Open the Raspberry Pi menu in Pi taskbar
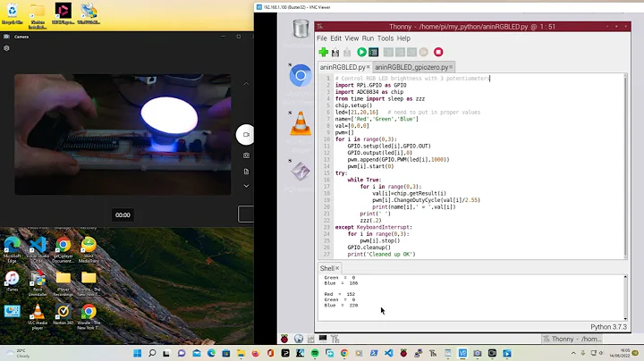The height and width of the screenshot is (361, 644). pyautogui.click(x=284, y=339)
